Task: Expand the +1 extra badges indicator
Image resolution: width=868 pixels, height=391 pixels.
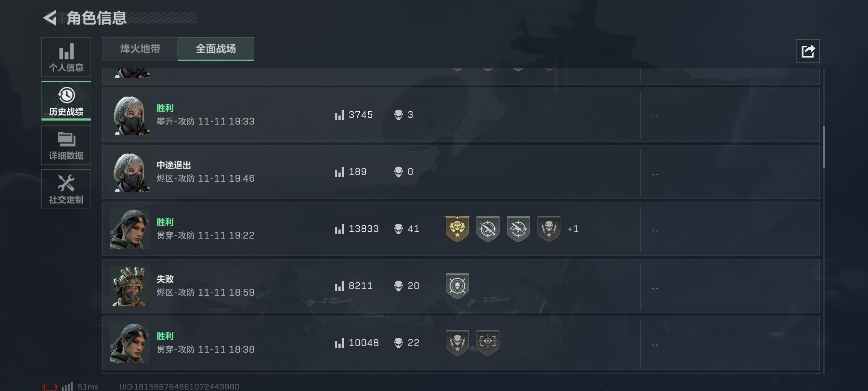Action: click(x=573, y=229)
